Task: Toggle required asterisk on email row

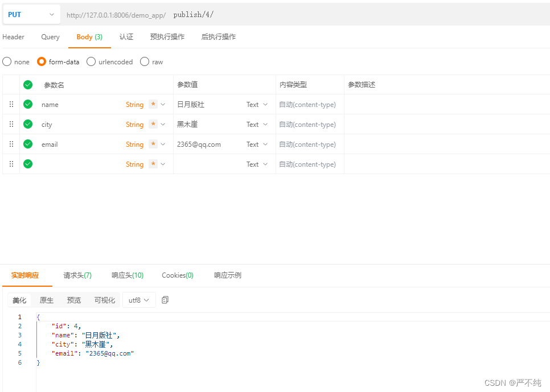Action: click(153, 144)
